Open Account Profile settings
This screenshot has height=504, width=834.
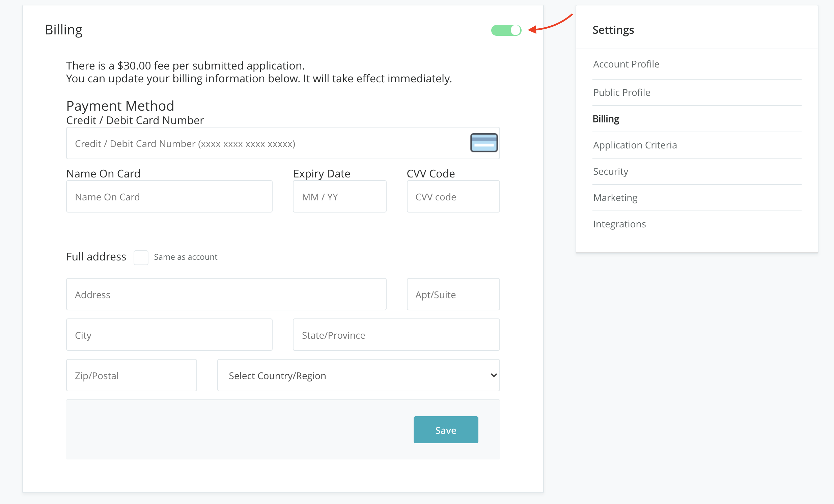click(626, 64)
